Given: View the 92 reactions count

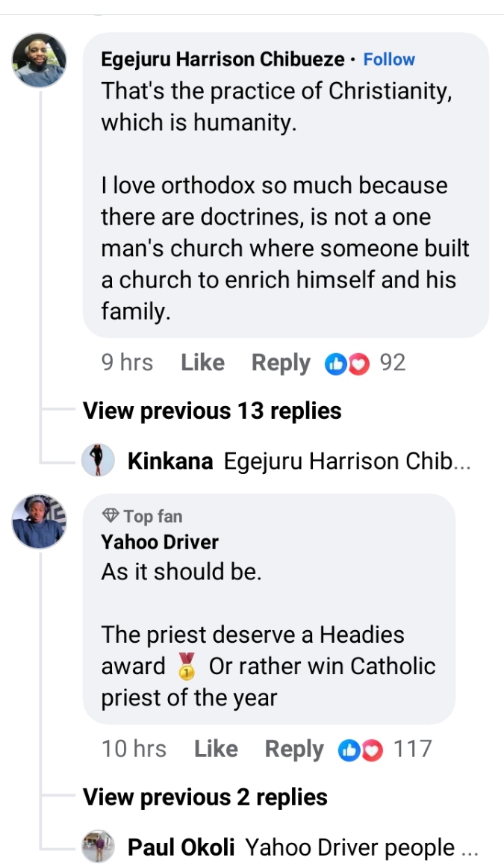Looking at the screenshot, I should point(393,363).
